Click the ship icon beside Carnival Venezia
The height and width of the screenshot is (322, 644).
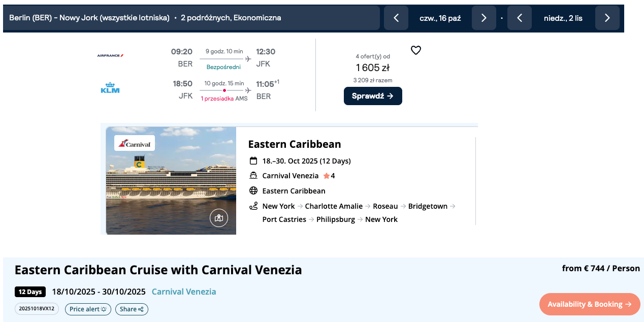coord(253,176)
